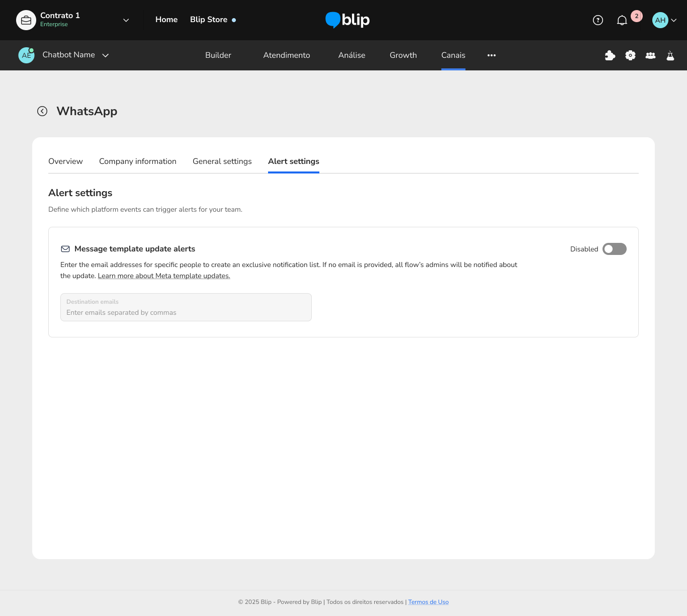Click the puzzle piece integrations icon
The image size is (687, 616).
pyautogui.click(x=610, y=55)
